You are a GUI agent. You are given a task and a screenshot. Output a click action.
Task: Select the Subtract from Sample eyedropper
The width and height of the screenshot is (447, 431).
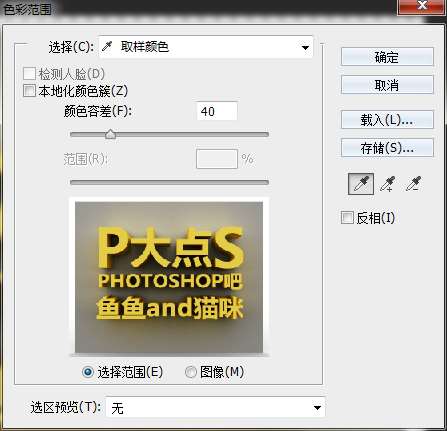pos(414,184)
